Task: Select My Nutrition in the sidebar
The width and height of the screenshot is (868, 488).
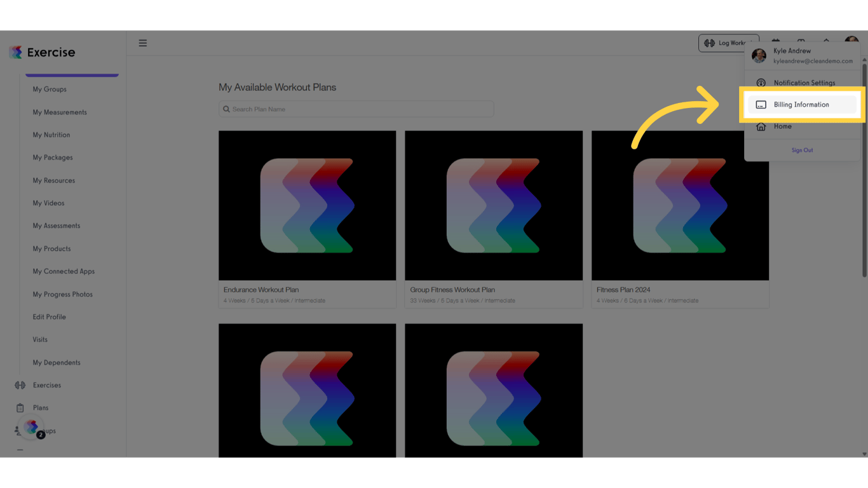Action: [x=51, y=135]
